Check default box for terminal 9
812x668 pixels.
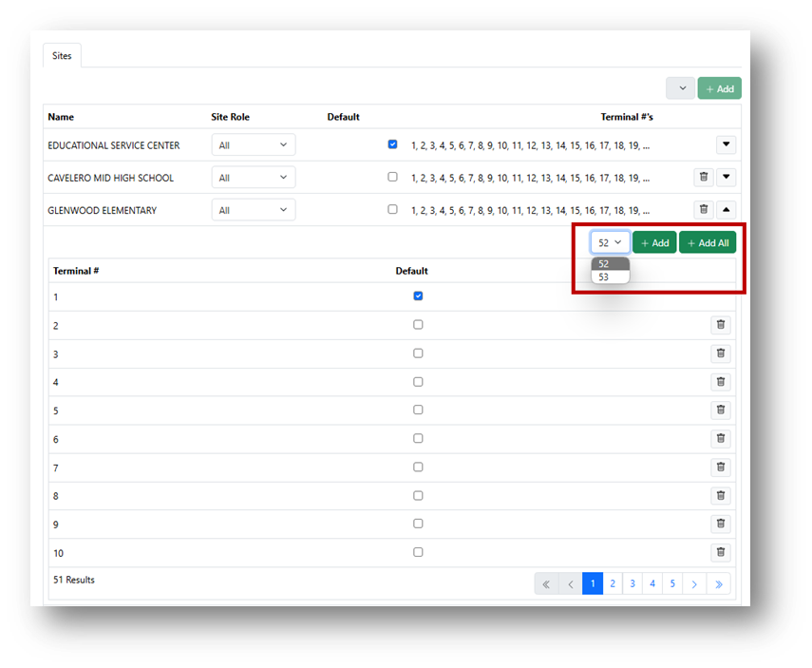pyautogui.click(x=418, y=524)
